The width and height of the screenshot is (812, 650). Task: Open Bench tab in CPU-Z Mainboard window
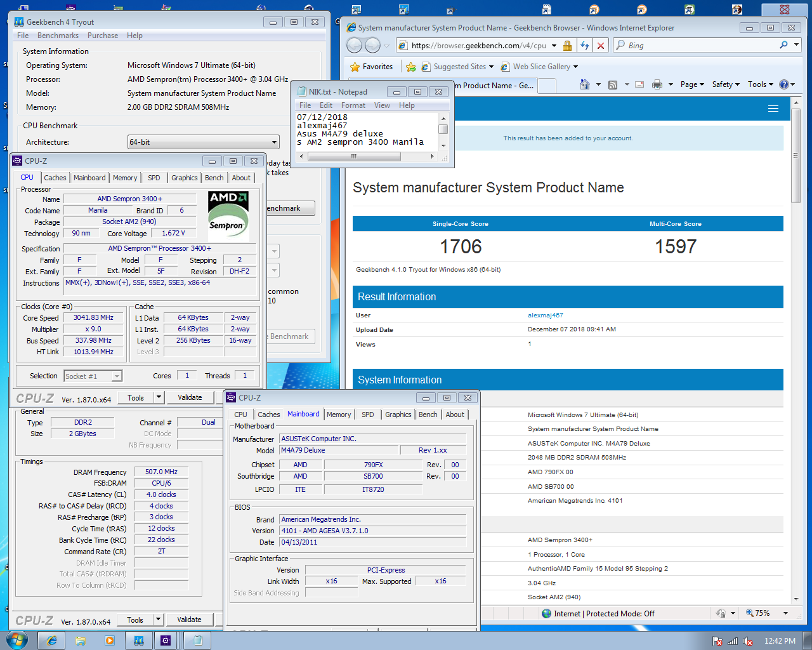(428, 415)
